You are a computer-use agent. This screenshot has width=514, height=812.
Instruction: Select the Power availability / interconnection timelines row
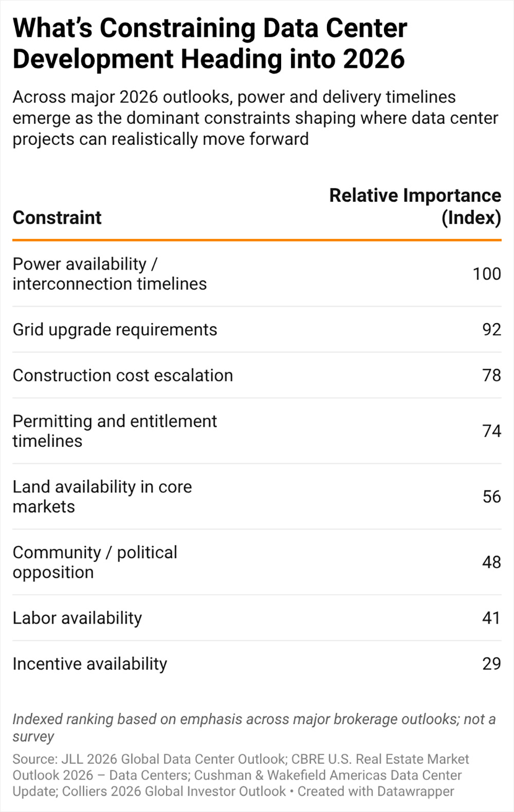click(109, 274)
